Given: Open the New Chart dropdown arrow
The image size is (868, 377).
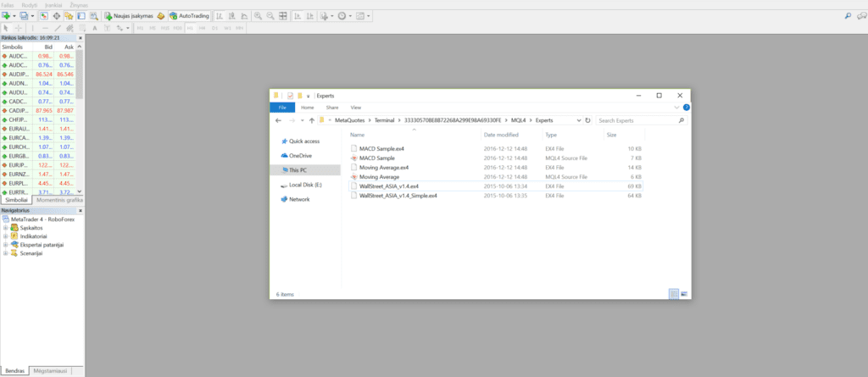Looking at the screenshot, I should coord(14,16).
